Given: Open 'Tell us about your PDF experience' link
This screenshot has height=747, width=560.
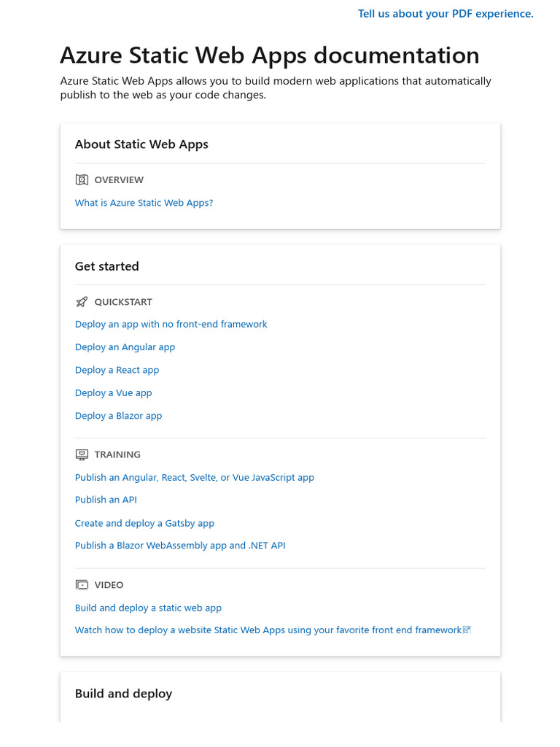Looking at the screenshot, I should coord(446,14).
